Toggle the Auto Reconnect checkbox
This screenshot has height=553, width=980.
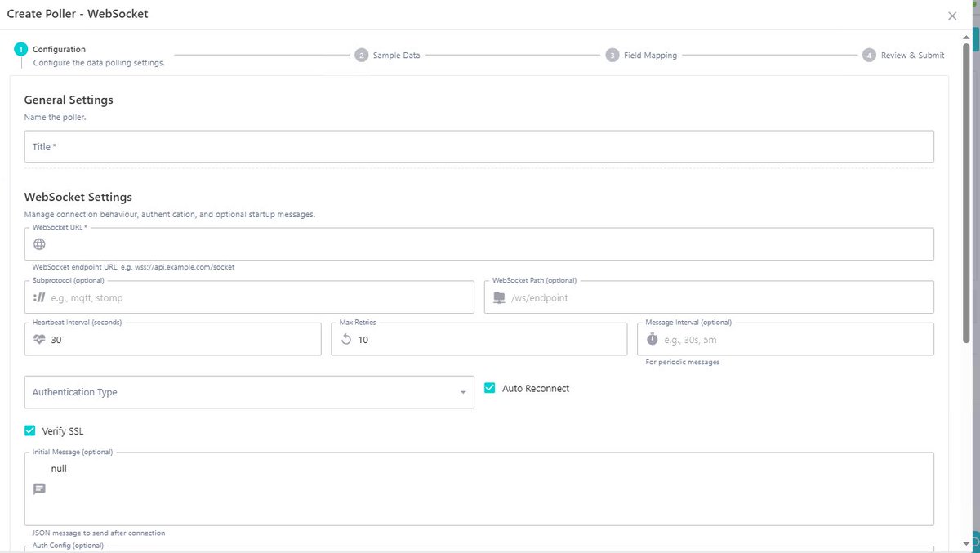[x=490, y=388]
